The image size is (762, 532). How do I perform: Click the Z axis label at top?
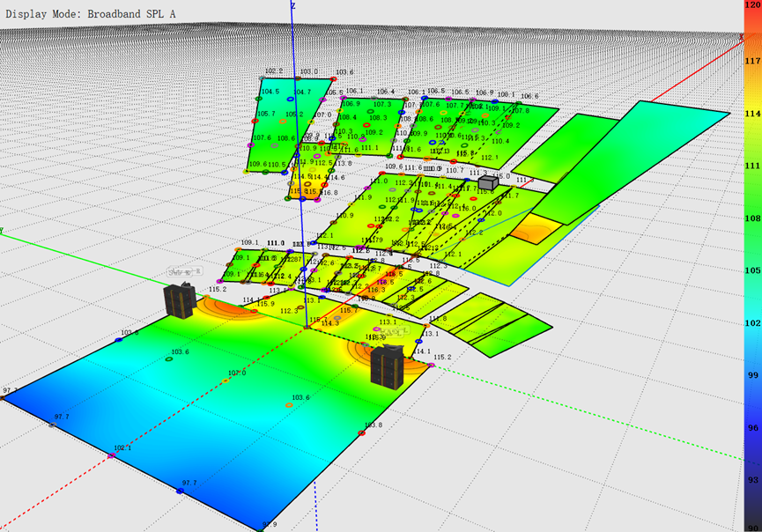pos(293,5)
